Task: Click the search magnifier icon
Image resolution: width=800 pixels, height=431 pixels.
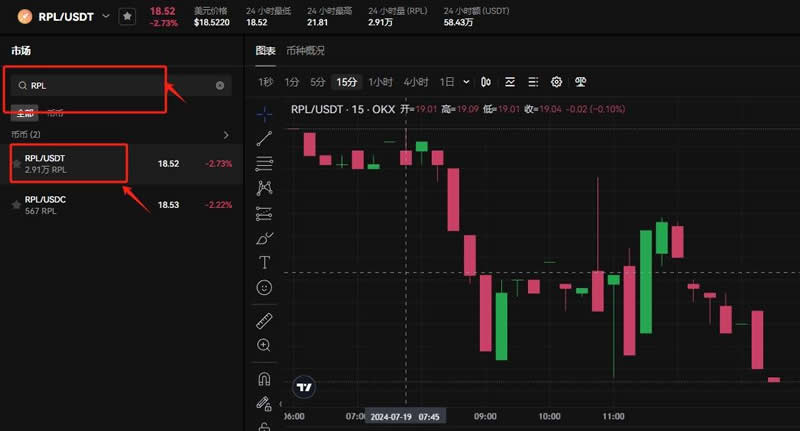Action: point(22,86)
